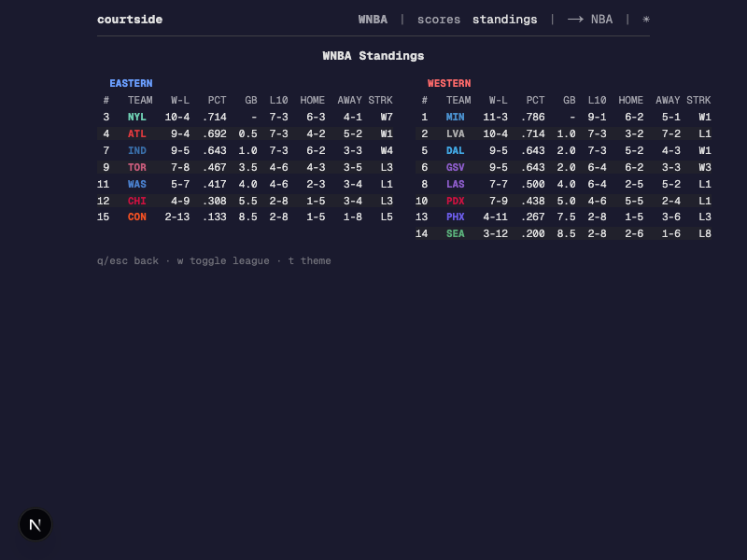Open the LVA team link
Image resolution: width=747 pixels, height=560 pixels.
pos(455,133)
